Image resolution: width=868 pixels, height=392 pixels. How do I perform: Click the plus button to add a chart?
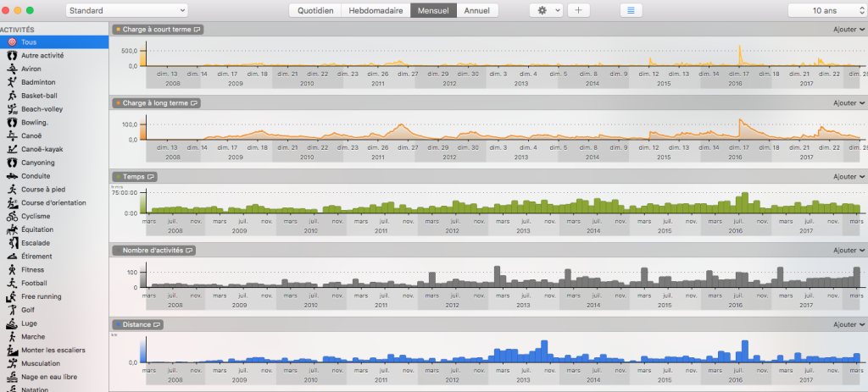[579, 10]
